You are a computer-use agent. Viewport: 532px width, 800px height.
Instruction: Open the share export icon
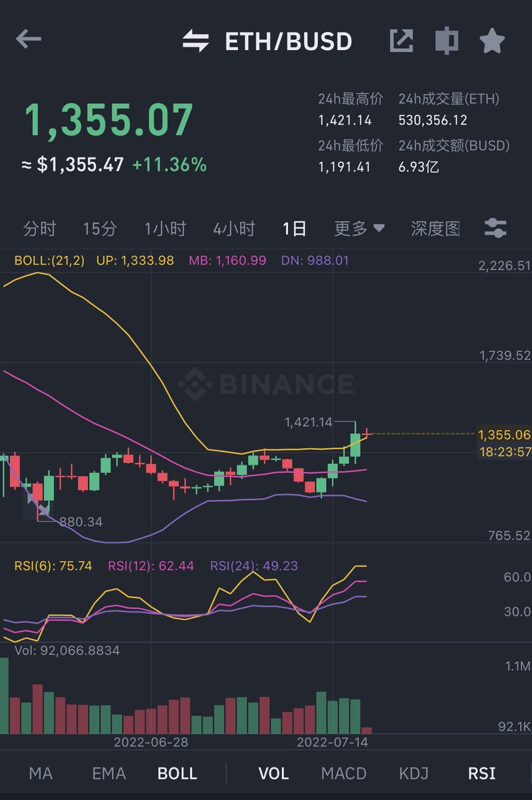[401, 41]
